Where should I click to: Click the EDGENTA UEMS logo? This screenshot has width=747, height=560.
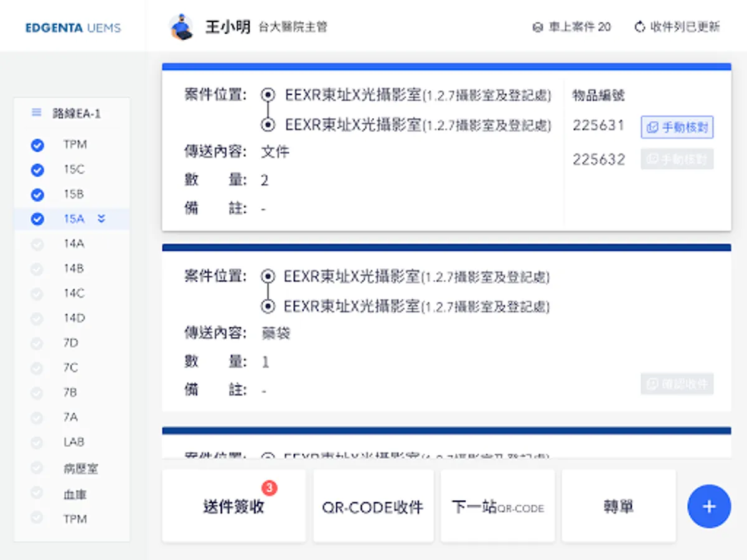point(73,27)
